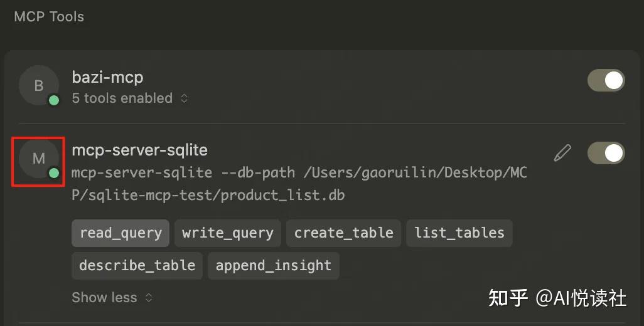Toggle the read_query tool chip

(x=121, y=233)
